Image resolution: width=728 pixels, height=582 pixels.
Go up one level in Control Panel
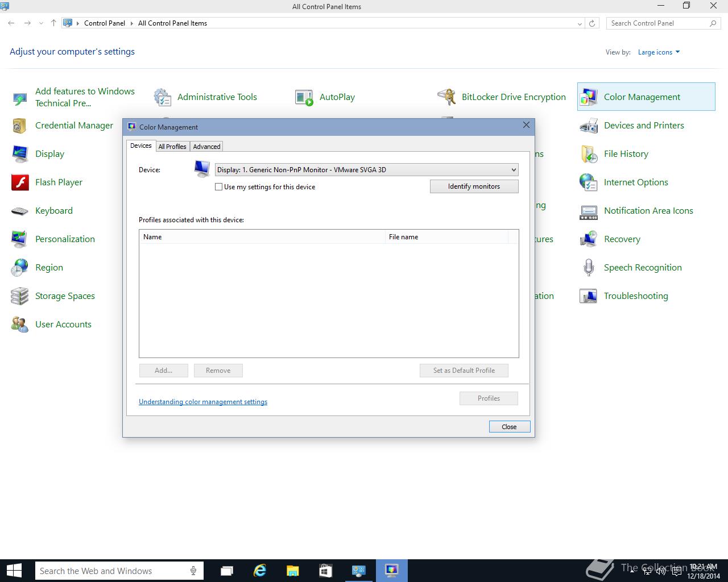[x=53, y=23]
